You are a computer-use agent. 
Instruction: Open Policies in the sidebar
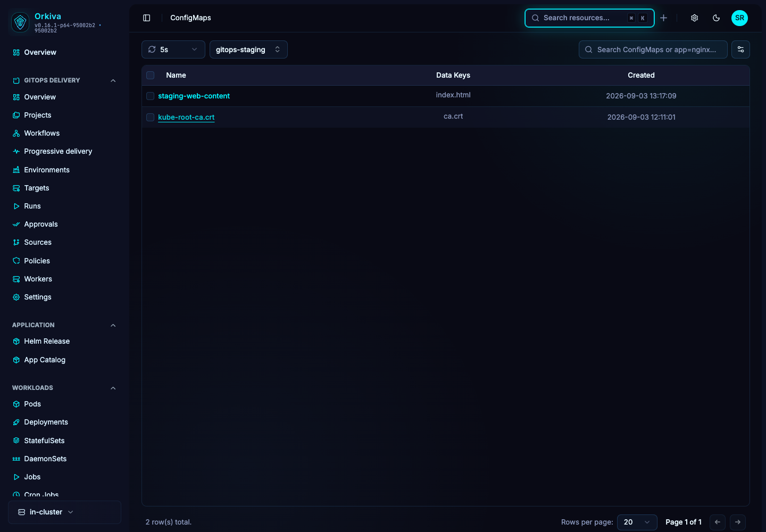click(x=37, y=261)
